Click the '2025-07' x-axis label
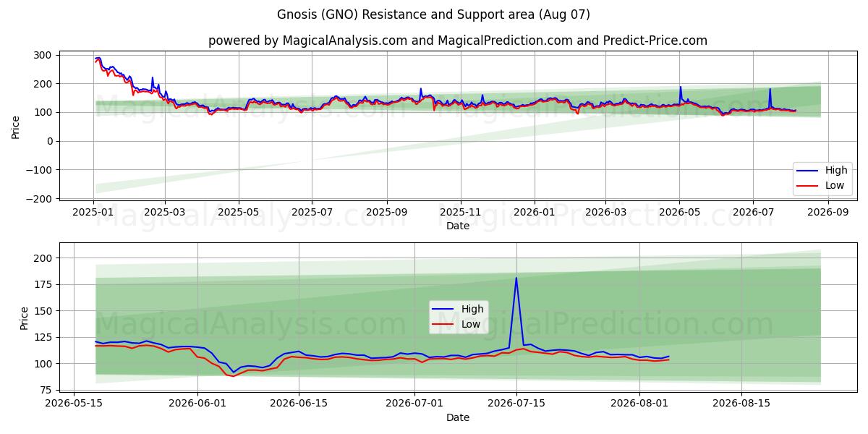868x434 pixels. [x=312, y=213]
